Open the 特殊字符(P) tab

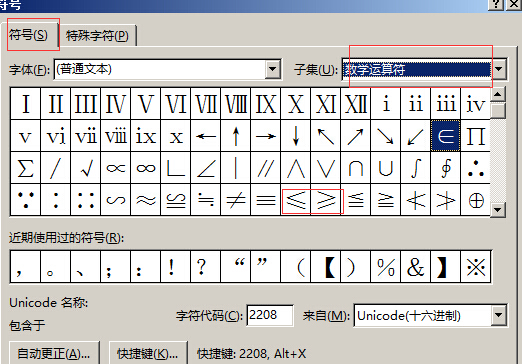(97, 36)
